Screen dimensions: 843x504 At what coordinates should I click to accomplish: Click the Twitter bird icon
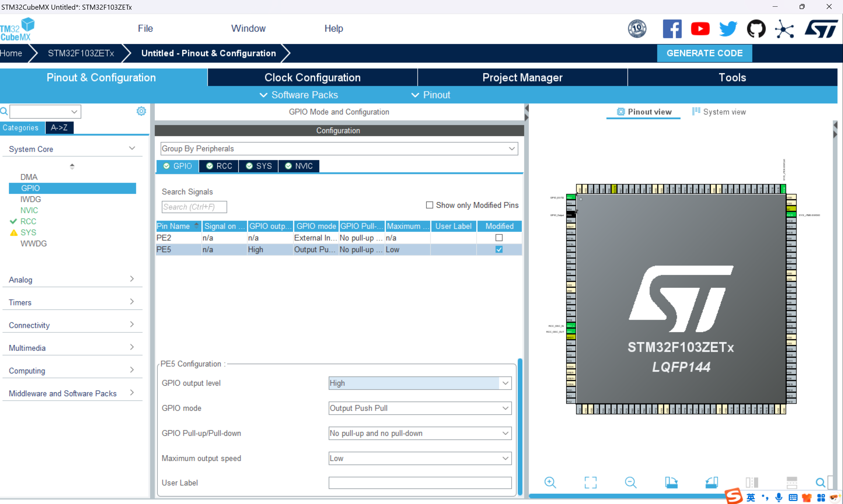click(728, 29)
